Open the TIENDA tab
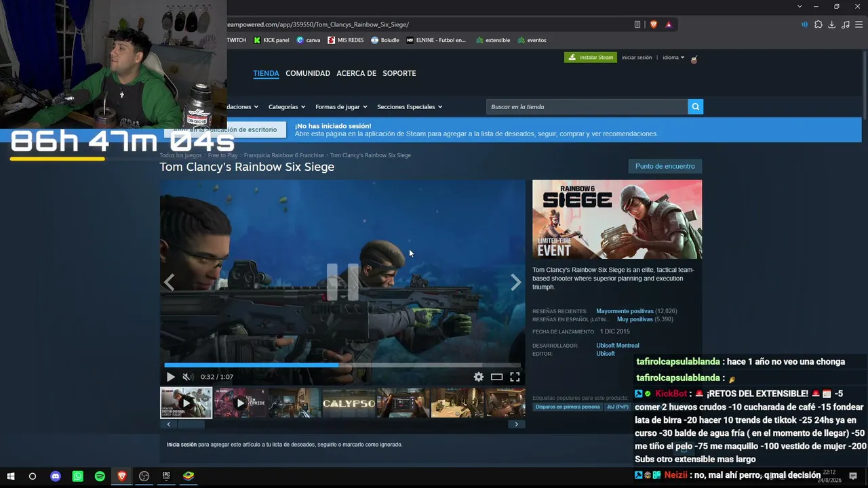Screen dimensions: 868x488 coord(266,73)
